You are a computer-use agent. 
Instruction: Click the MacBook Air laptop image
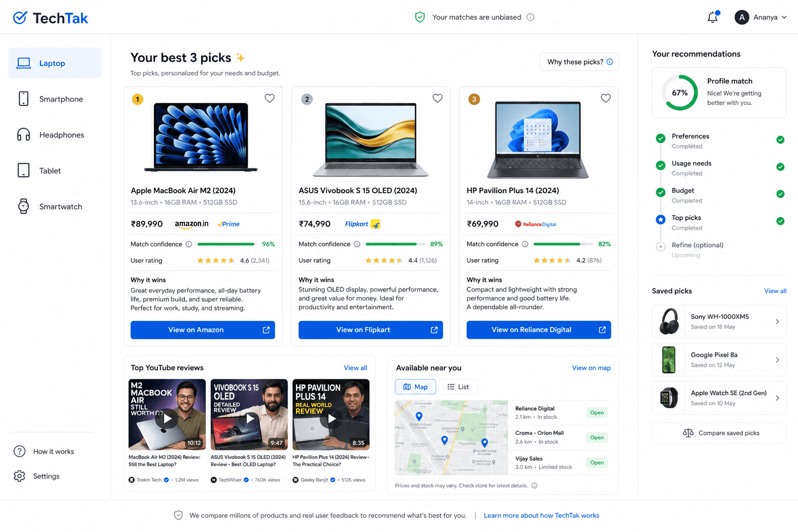coord(201,137)
